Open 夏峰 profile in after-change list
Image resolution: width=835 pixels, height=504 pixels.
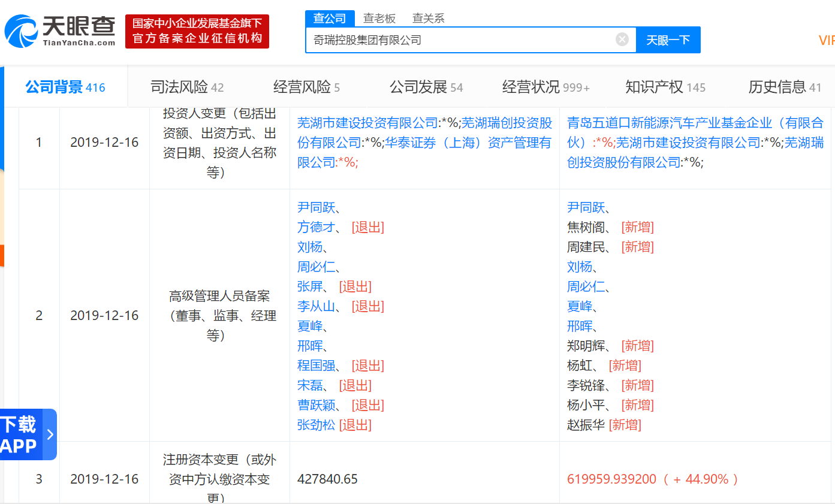point(580,307)
